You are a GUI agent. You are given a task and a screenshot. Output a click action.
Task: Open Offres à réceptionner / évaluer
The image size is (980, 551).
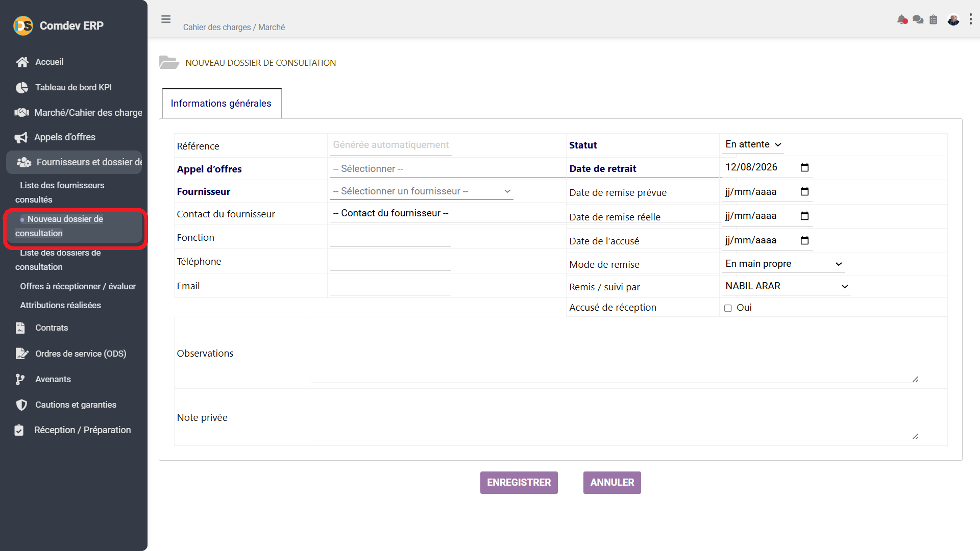pyautogui.click(x=78, y=287)
